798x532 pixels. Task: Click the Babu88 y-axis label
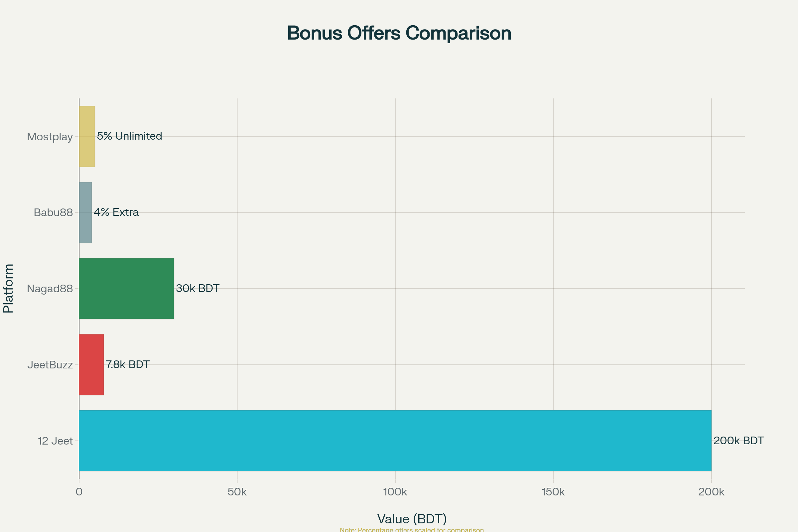(53, 213)
